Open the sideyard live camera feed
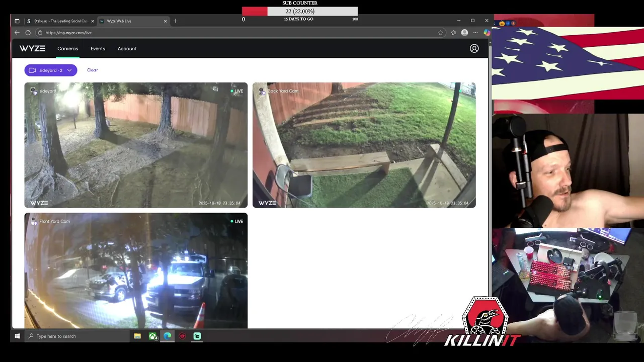Viewport: 644px width, 362px height. click(136, 145)
